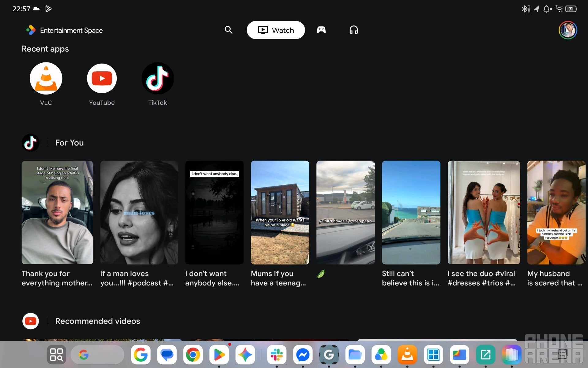The height and width of the screenshot is (368, 588).
Task: Launch Chrome from the taskbar
Action: tap(193, 355)
